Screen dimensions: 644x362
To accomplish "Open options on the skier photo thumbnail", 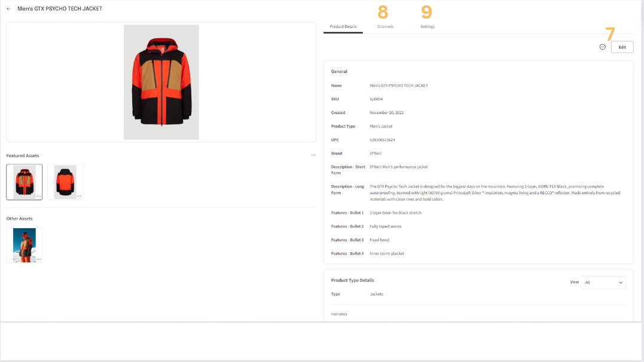I will 39,259.
